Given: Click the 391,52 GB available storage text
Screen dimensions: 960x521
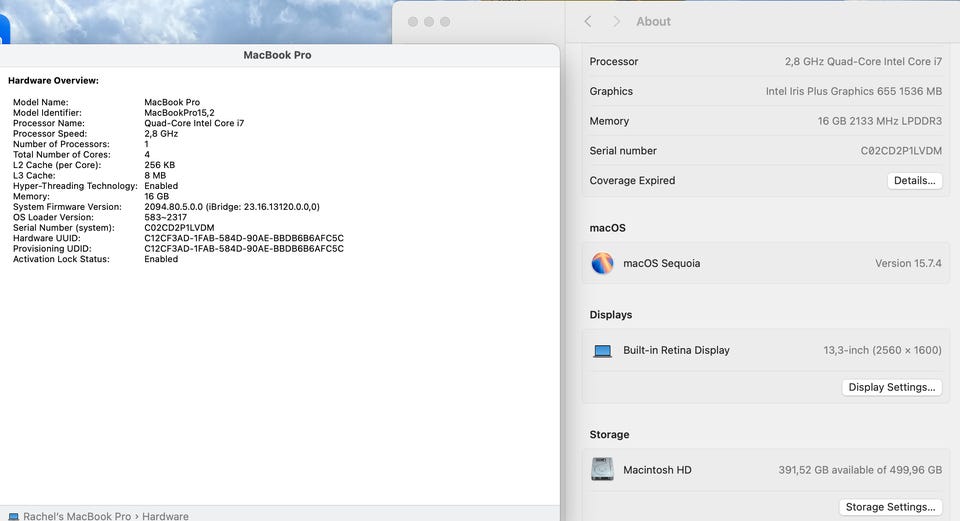Looking at the screenshot, I should pos(860,470).
